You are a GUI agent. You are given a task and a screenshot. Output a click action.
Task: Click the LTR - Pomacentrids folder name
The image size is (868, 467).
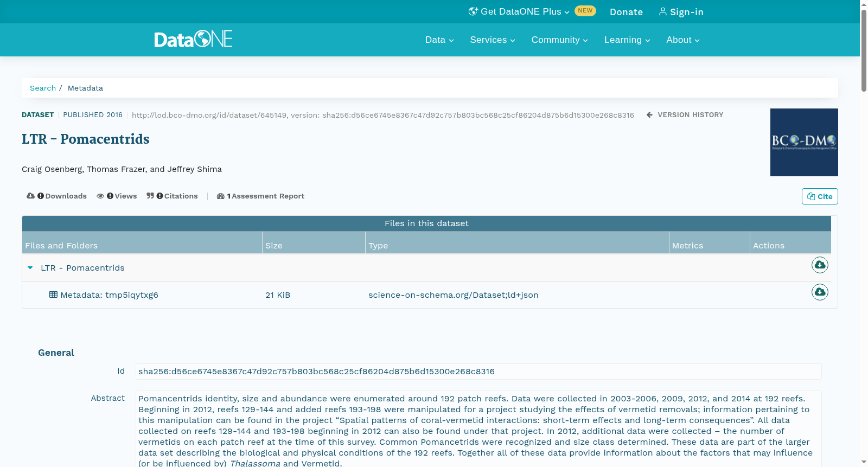point(82,268)
